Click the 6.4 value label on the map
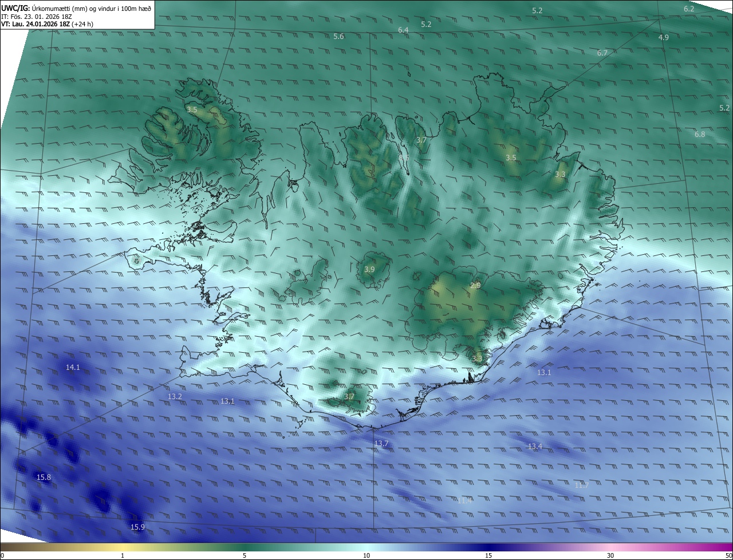Image resolution: width=733 pixels, height=560 pixels. (403, 30)
